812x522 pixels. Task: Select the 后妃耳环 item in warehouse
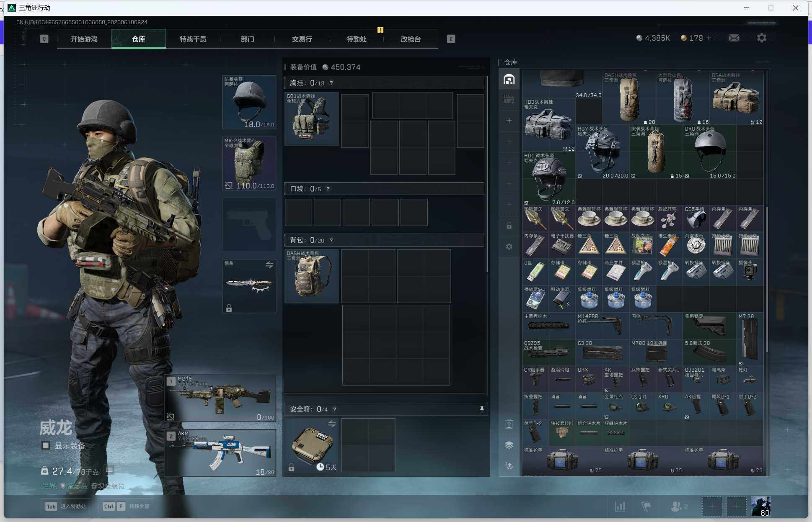point(669,219)
